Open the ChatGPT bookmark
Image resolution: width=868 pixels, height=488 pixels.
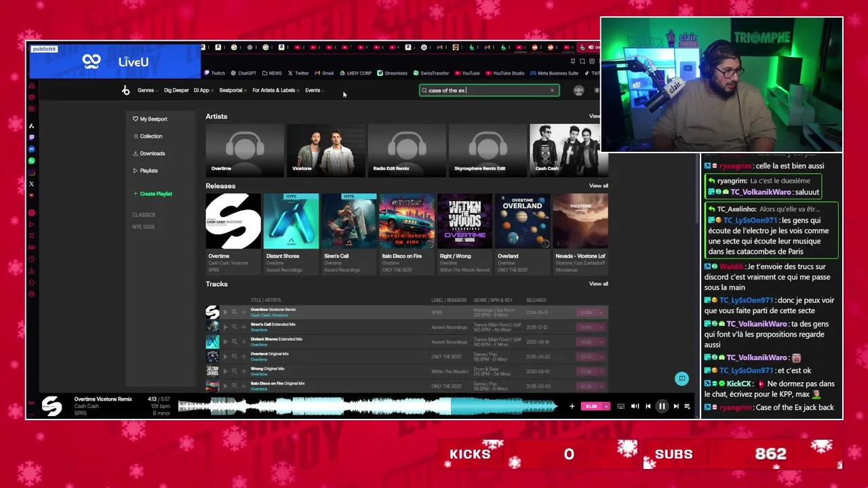(243, 73)
